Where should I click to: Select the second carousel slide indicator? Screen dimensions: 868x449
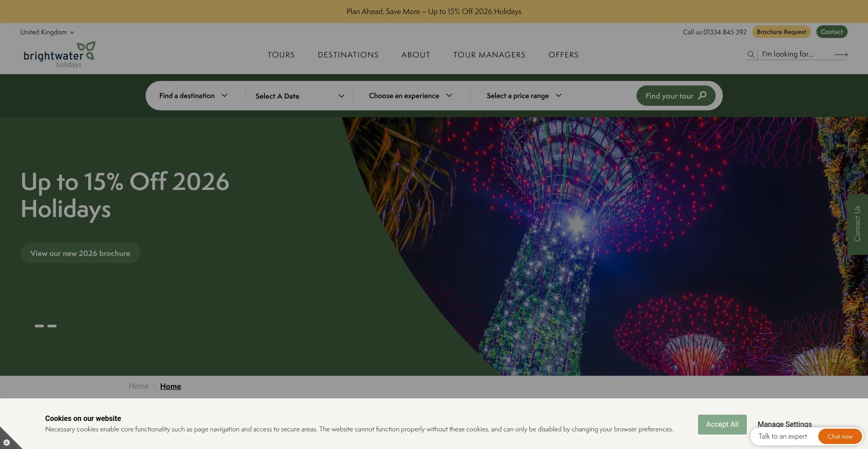pyautogui.click(x=52, y=326)
